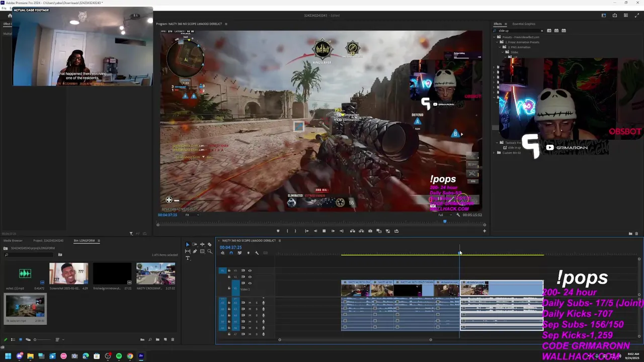Image resolution: width=644 pixels, height=362 pixels.
Task: Click the Extract button in Program monitor
Action: point(361,231)
